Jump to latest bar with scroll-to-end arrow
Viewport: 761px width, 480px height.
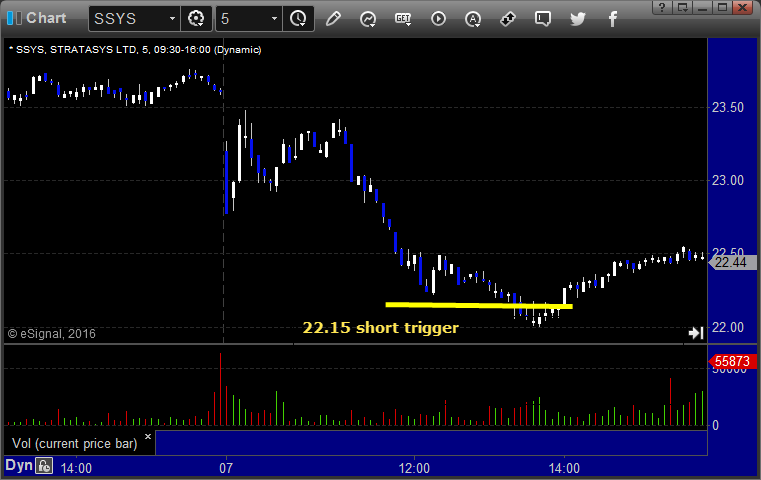click(696, 333)
